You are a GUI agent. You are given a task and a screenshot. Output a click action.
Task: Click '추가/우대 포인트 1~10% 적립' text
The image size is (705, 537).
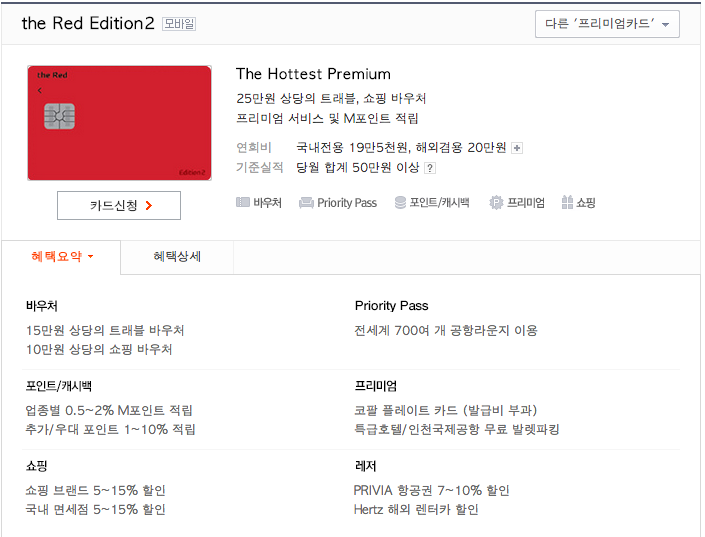111,430
